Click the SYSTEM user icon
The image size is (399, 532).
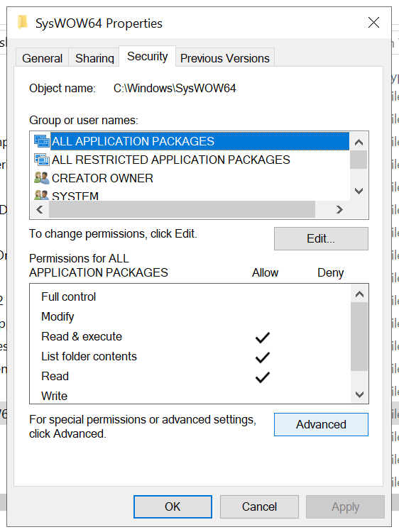[x=42, y=195]
